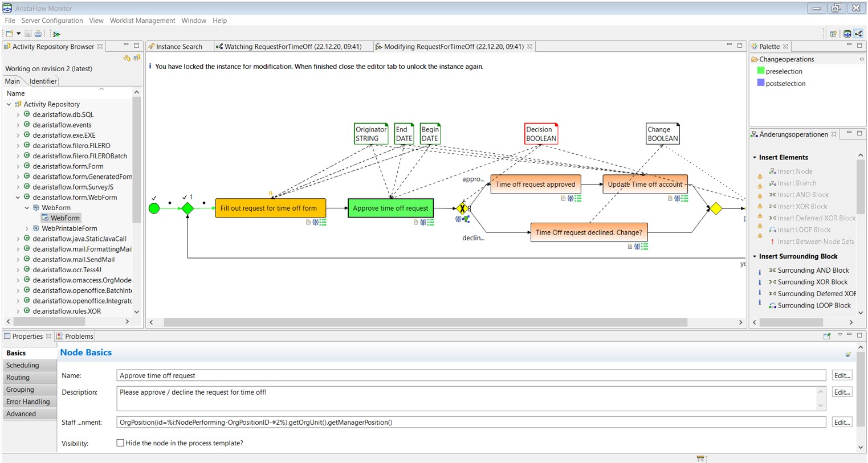
Task: Click the Decision BOOLEAN data element
Action: tap(541, 134)
